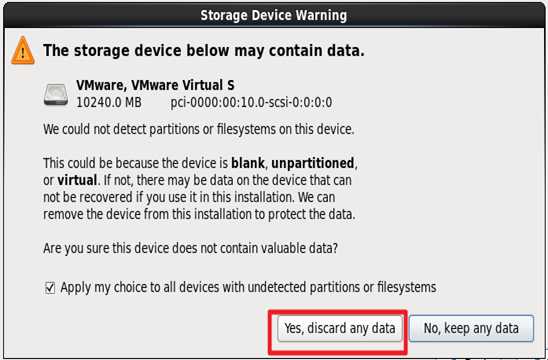Viewport: 548px width, 360px height.
Task: Click the bold word 'virtual'
Action: coord(77,180)
